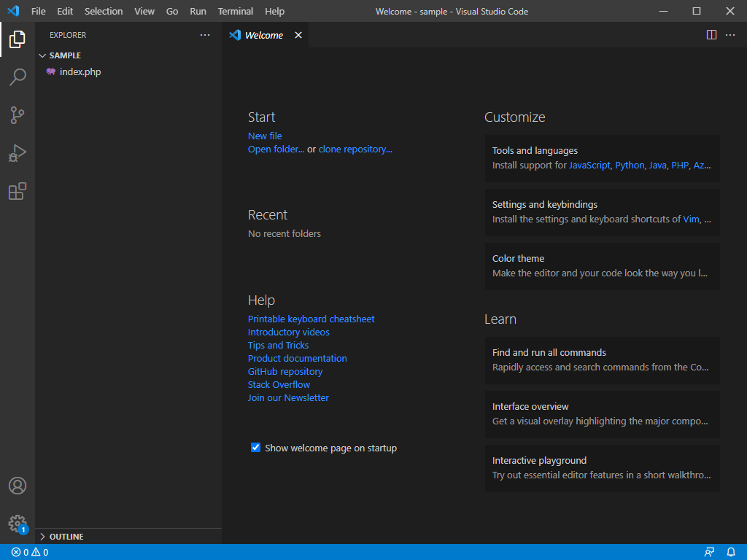
Task: Open the File menu
Action: 39,12
